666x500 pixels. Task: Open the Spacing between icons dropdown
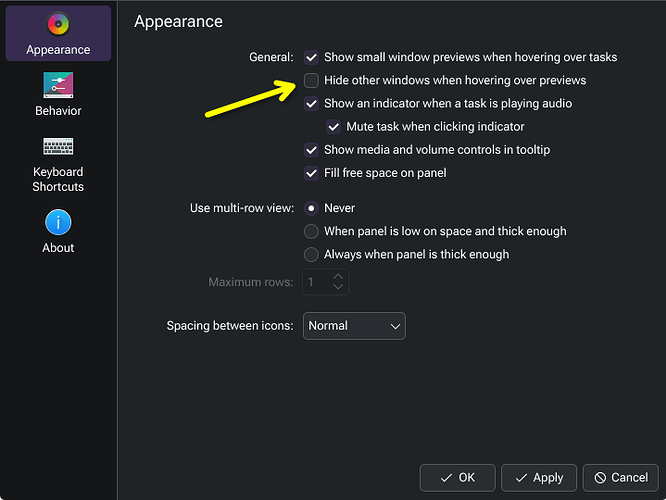coord(354,326)
